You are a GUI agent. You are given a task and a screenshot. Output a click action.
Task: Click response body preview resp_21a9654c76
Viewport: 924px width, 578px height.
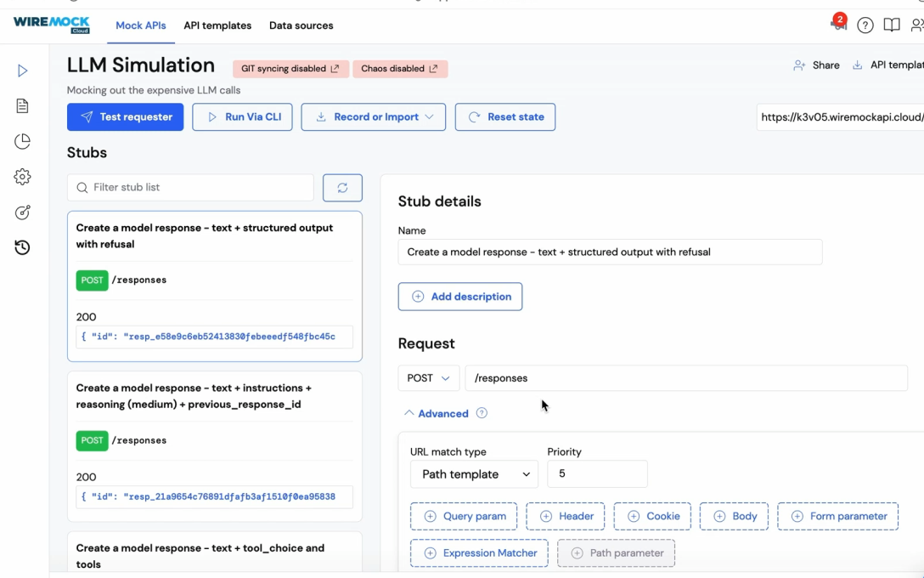215,496
